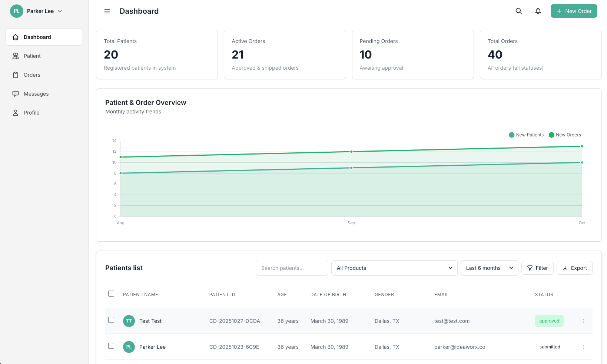Click the search magnifier icon in header
607x364 pixels.
click(519, 11)
